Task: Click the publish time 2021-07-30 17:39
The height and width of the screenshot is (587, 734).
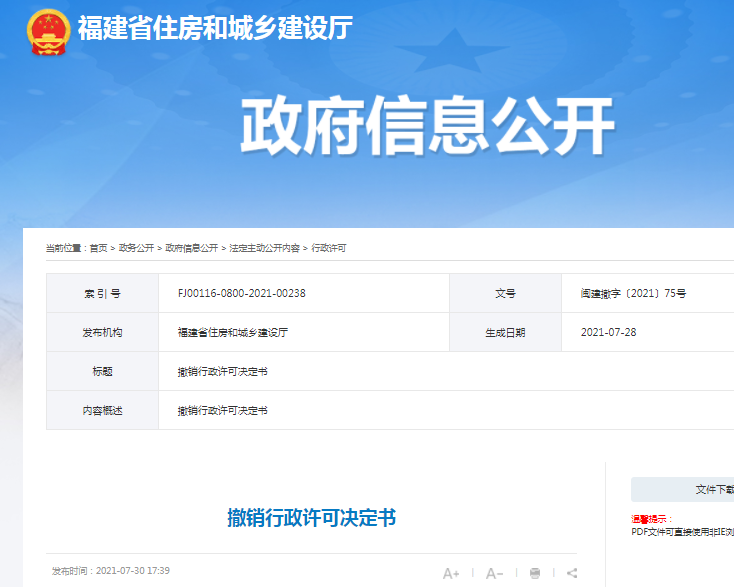Action: 132,571
